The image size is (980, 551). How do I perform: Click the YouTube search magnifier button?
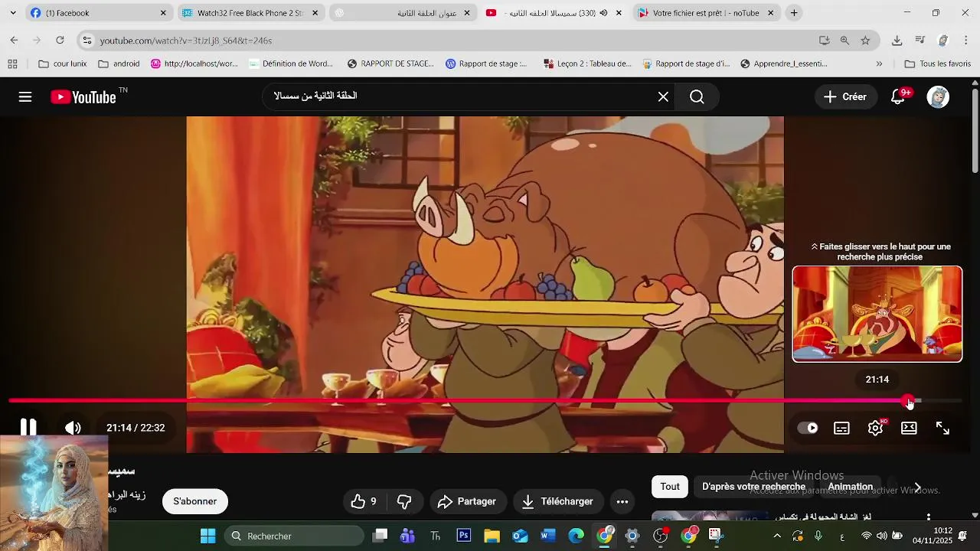tap(697, 96)
